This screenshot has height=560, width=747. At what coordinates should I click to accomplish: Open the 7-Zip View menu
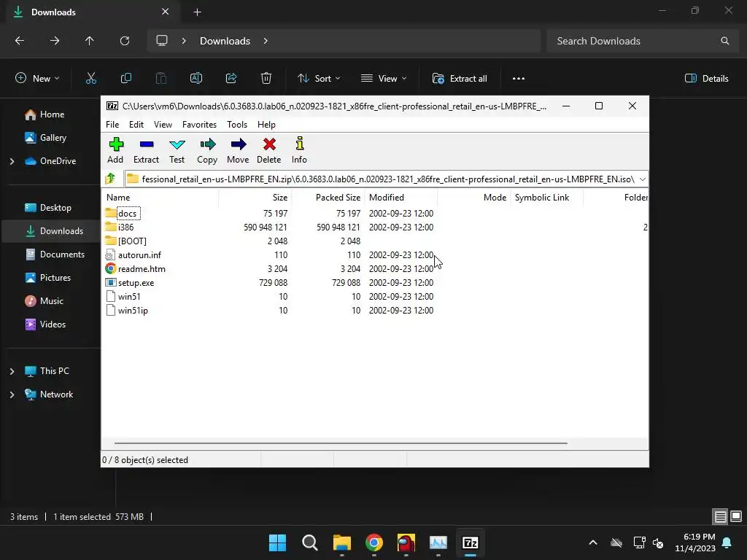tap(163, 124)
